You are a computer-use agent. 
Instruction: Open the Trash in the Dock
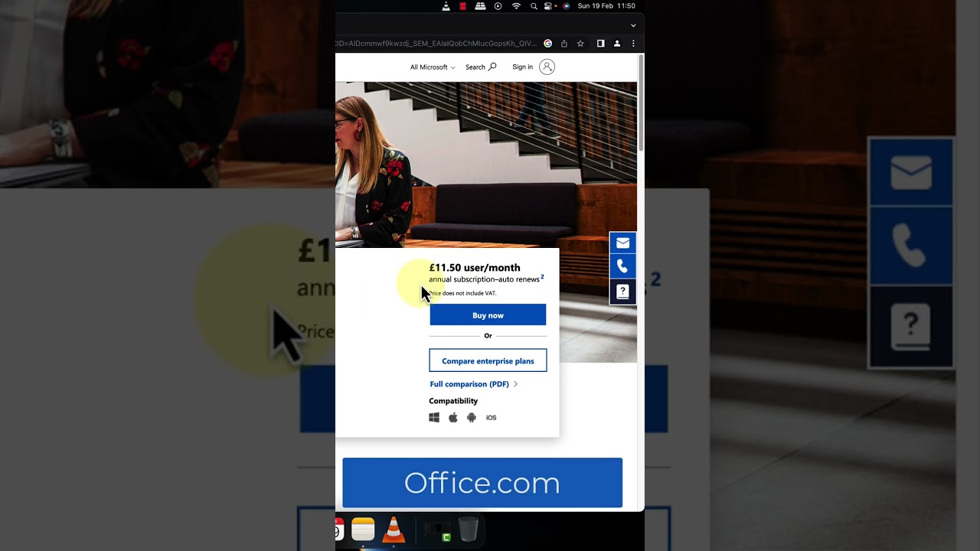tap(469, 529)
